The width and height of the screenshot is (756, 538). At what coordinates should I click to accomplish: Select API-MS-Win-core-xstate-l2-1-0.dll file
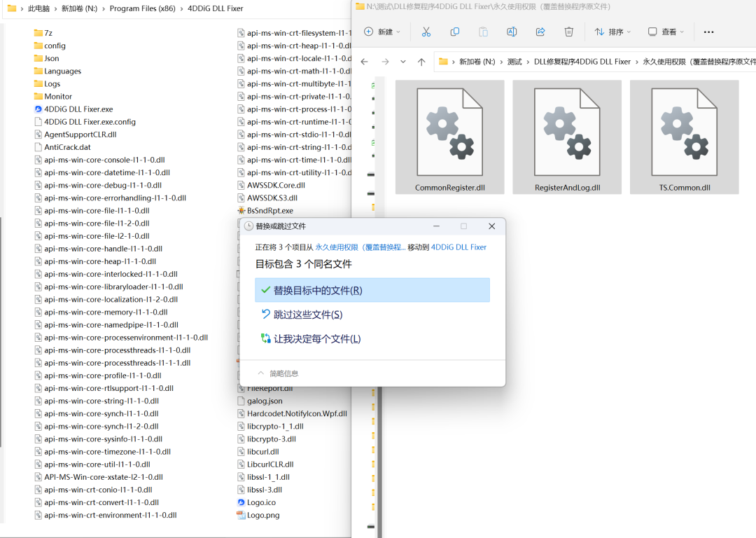(x=99, y=477)
